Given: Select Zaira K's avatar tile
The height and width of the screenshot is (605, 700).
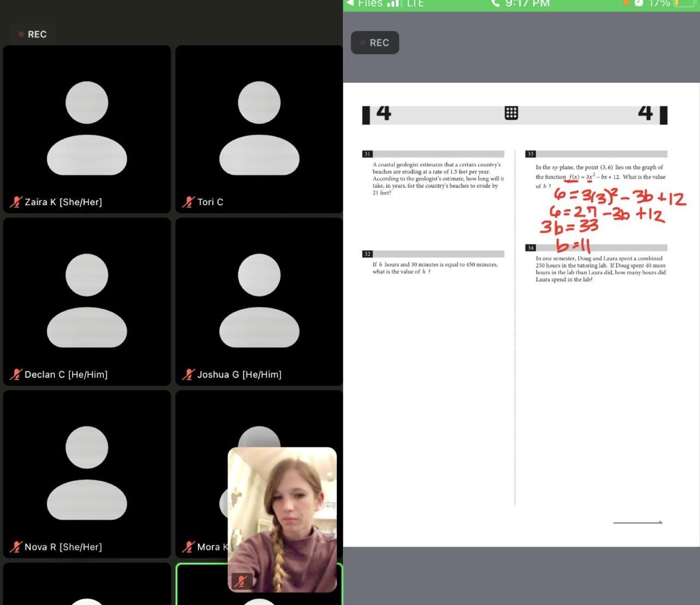Looking at the screenshot, I should coord(87,129).
